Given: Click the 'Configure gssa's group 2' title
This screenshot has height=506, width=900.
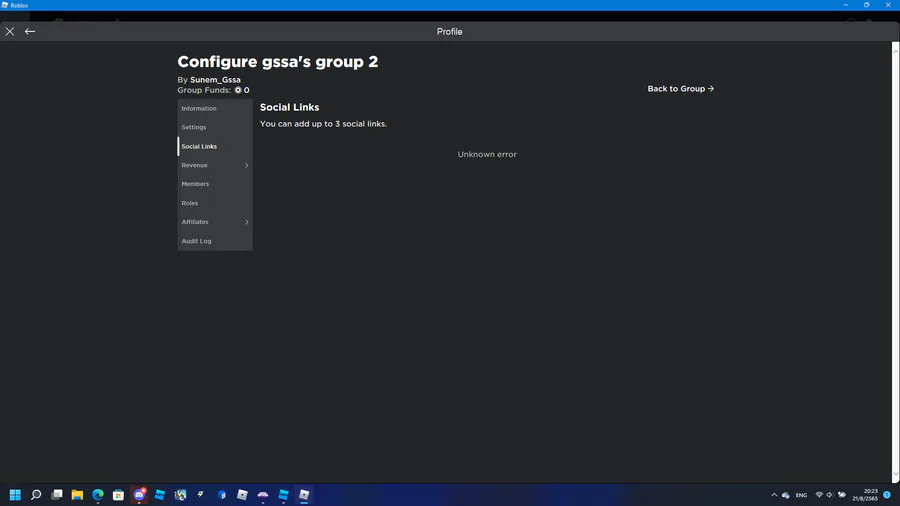Looking at the screenshot, I should [278, 62].
